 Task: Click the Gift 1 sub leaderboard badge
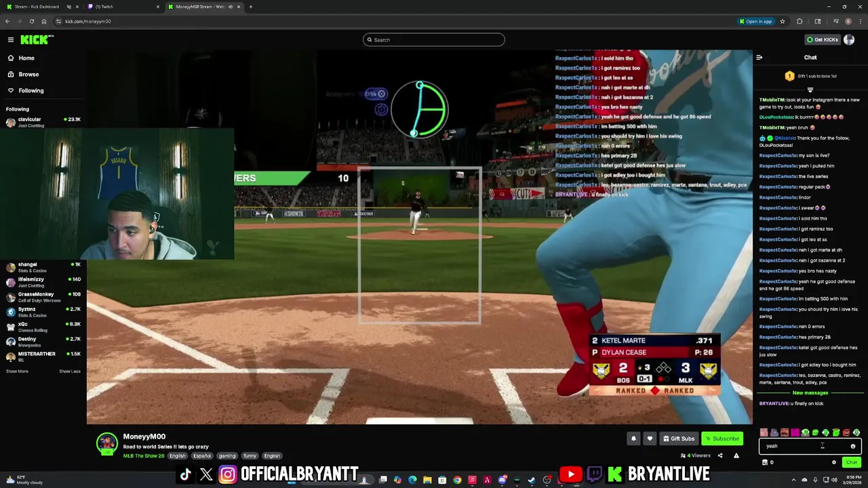click(810, 76)
